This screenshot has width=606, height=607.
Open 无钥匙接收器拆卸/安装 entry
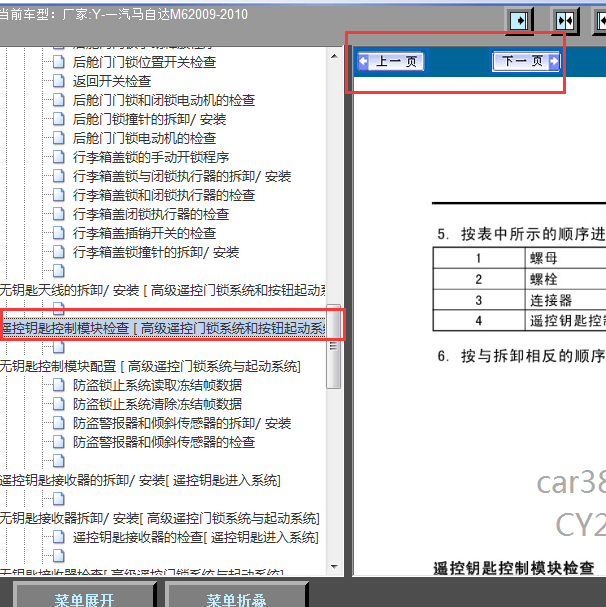click(x=160, y=518)
